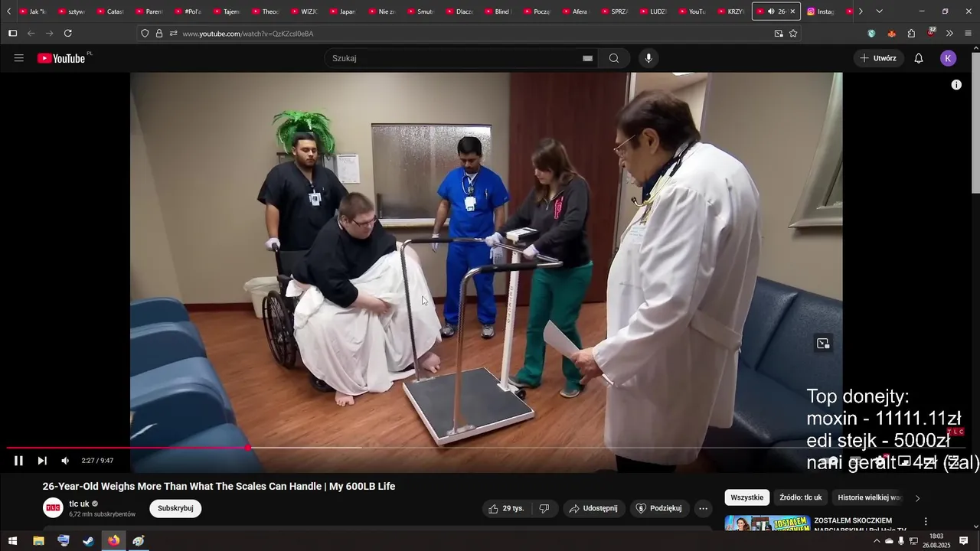The height and width of the screenshot is (551, 980).
Task: Open the tlc uk channel avatar
Action: (53, 507)
